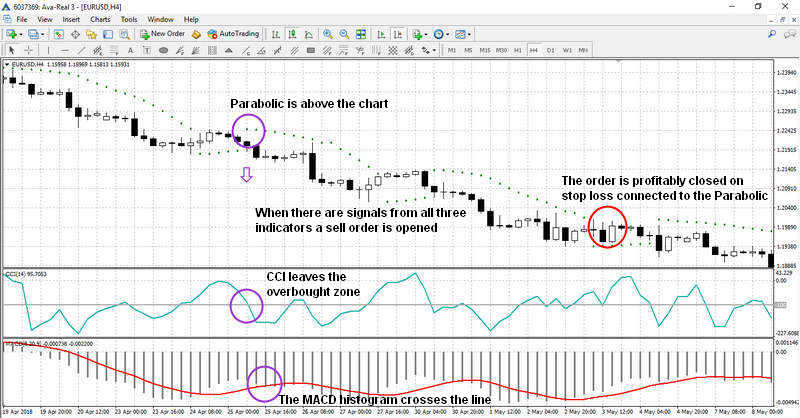Image resolution: width=800 pixels, height=418 pixels.
Task: Select the Crosshair tool
Action: click(x=30, y=50)
